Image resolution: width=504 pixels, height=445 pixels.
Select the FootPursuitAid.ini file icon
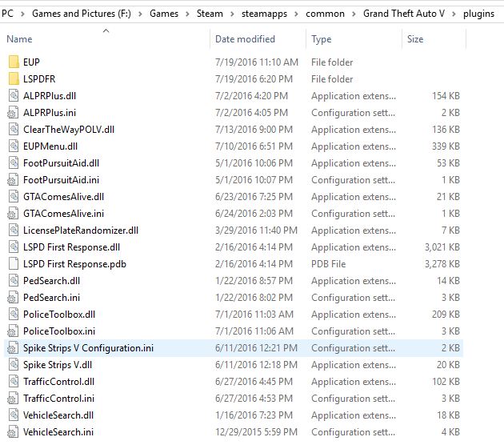(13, 180)
